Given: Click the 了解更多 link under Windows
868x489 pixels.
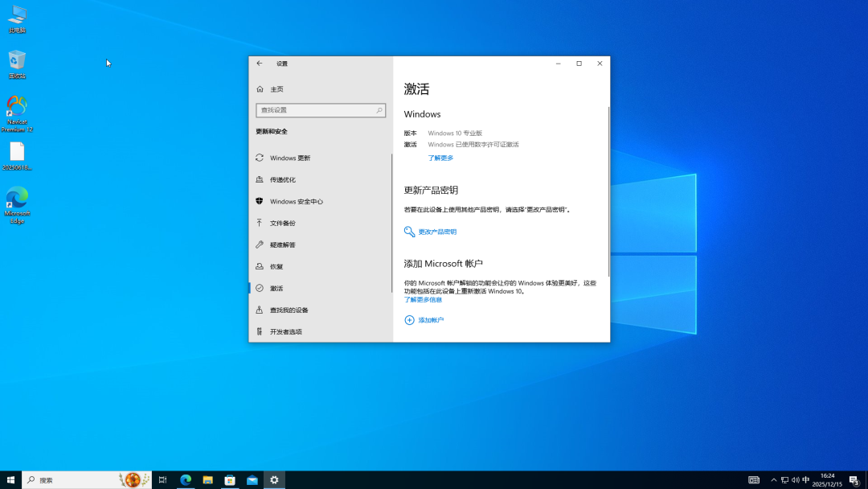Looking at the screenshot, I should pos(440,158).
